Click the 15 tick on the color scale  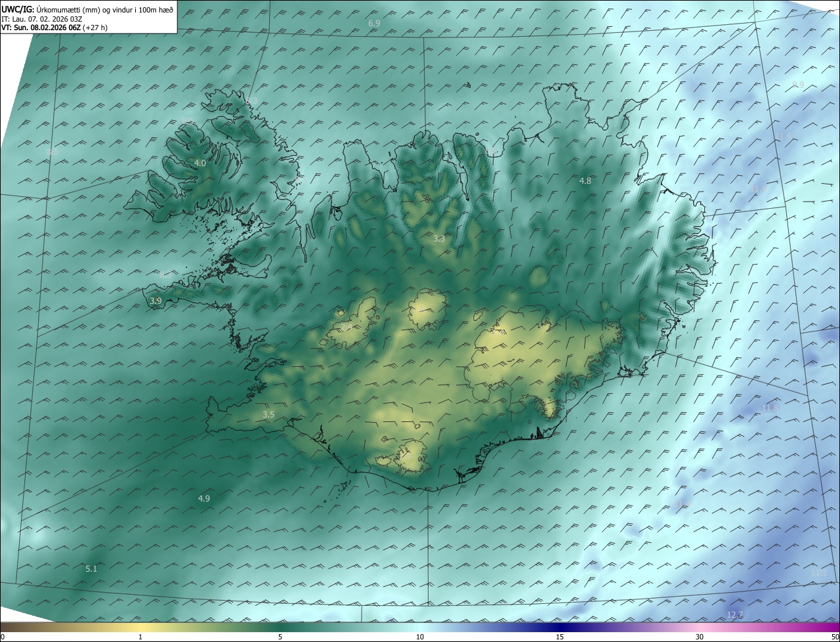tap(560, 637)
